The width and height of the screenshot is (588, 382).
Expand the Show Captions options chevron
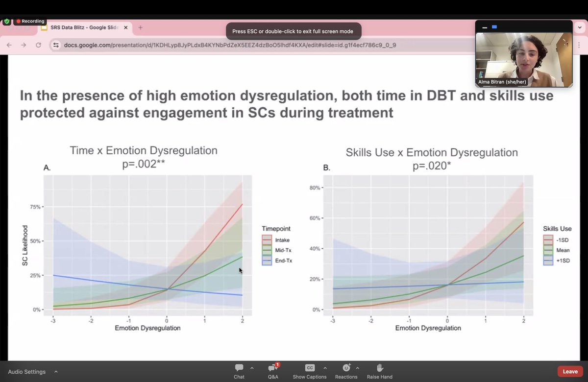tap(325, 368)
